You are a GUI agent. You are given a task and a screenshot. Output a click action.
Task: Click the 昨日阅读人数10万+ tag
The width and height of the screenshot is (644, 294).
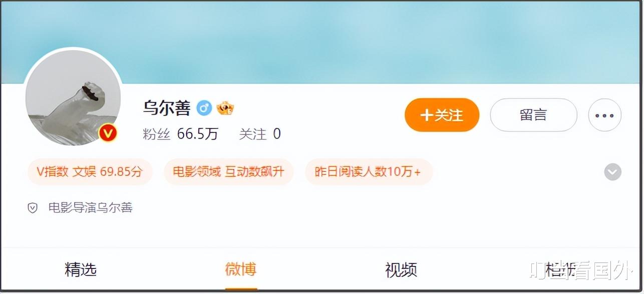click(369, 172)
